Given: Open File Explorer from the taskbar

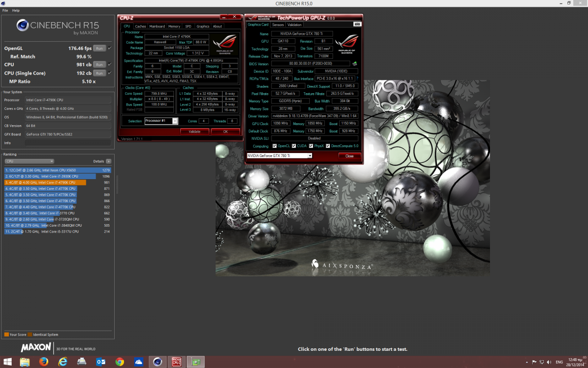Looking at the screenshot, I should point(24,362).
